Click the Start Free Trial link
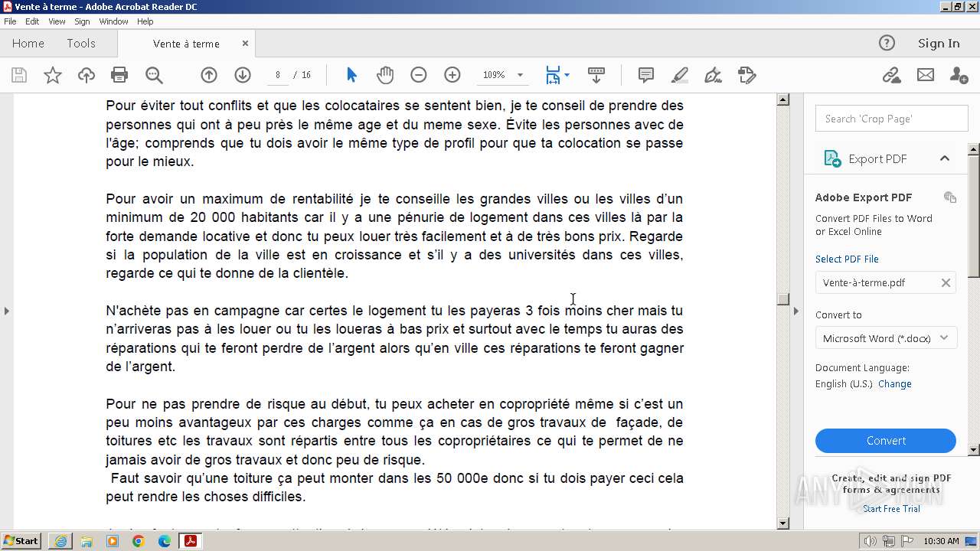 (x=891, y=509)
